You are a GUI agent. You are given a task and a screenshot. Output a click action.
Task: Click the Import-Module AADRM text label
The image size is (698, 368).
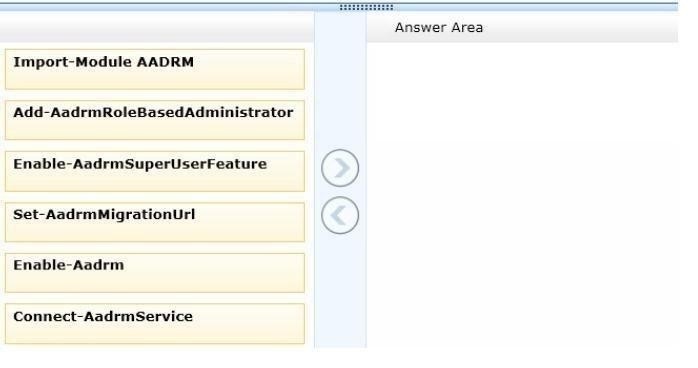point(103,62)
